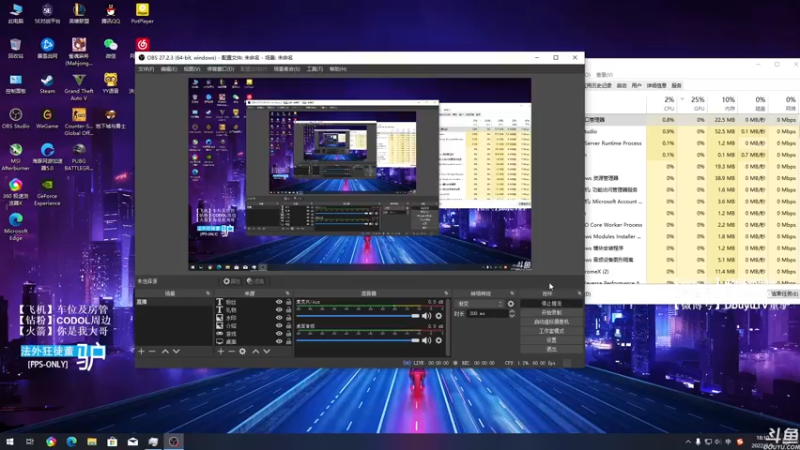The image size is (800, 450).
Task: Move source down in Sources panel
Action: [266, 352]
